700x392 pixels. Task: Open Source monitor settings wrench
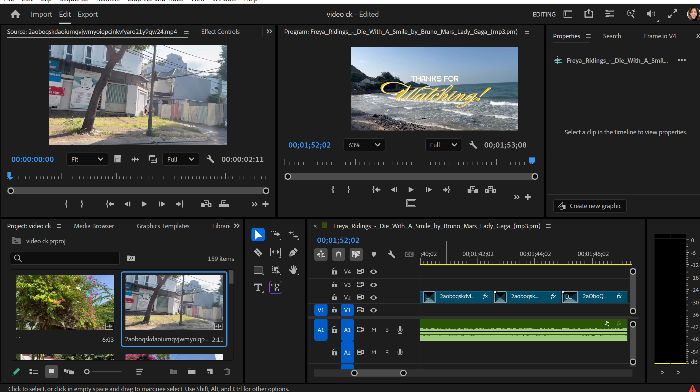(210, 159)
